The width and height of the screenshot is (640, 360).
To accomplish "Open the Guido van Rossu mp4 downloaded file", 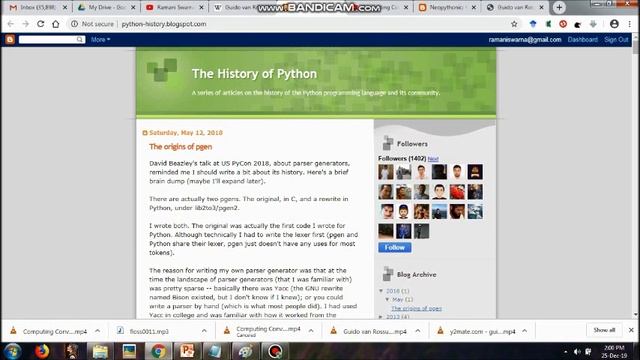I will point(375,331).
